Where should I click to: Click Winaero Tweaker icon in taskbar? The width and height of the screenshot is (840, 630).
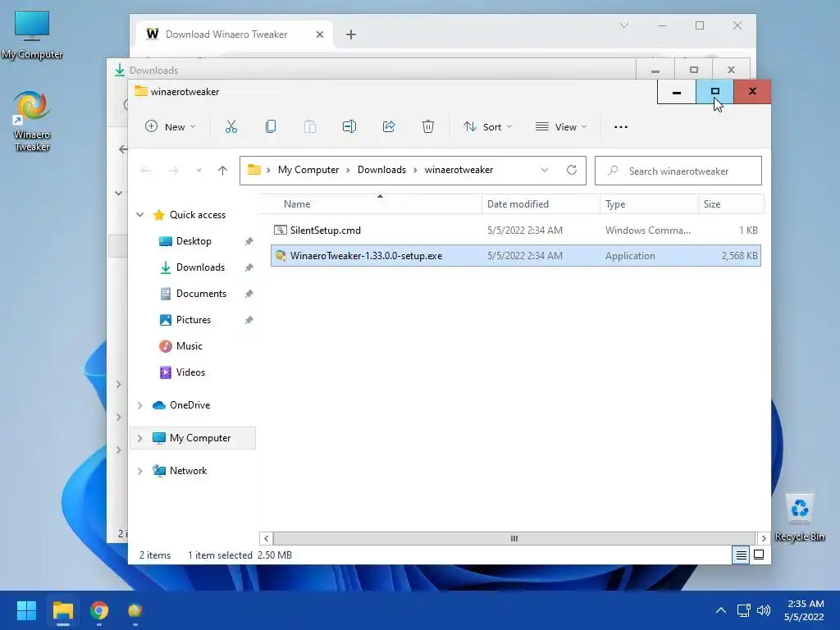(x=135, y=610)
